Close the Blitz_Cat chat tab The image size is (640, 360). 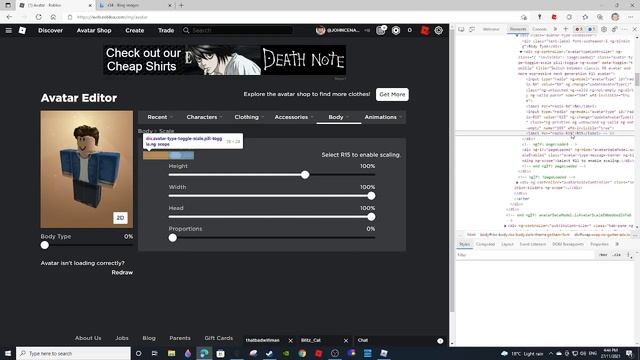click(x=346, y=340)
